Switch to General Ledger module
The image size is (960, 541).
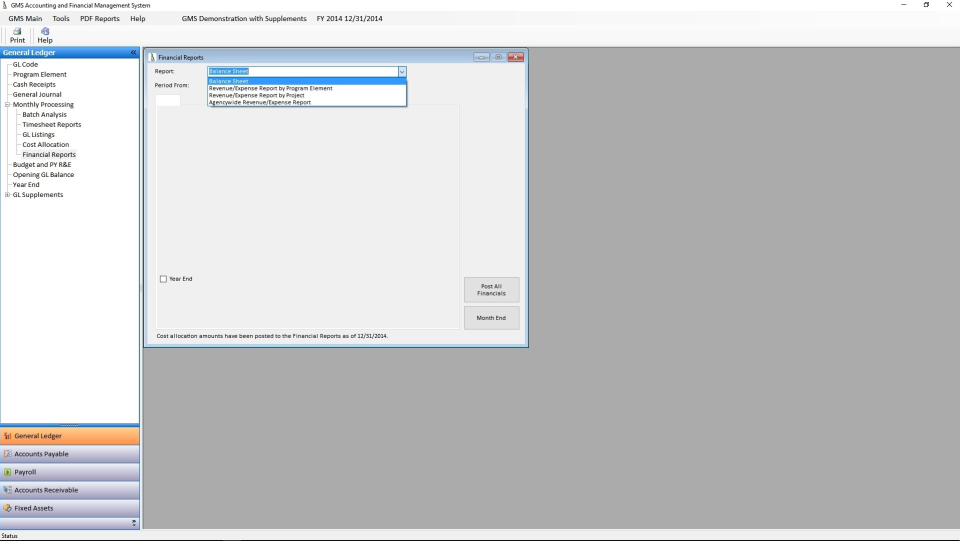70,436
